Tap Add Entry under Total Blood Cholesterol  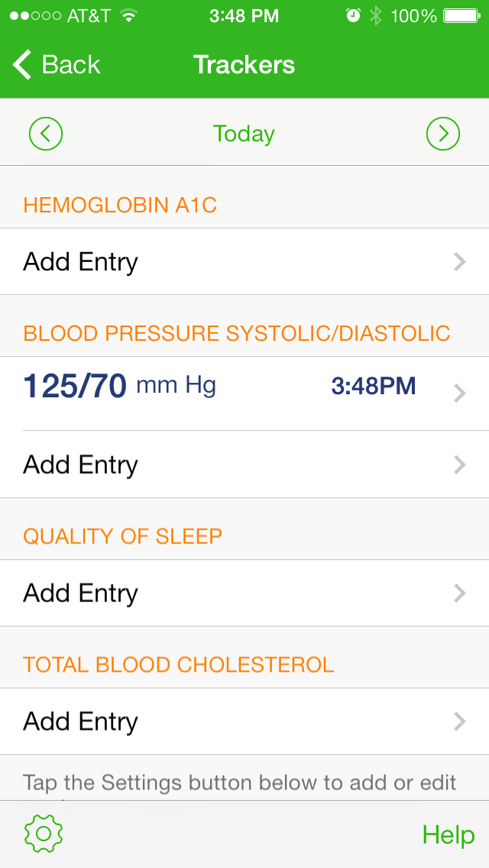click(80, 721)
